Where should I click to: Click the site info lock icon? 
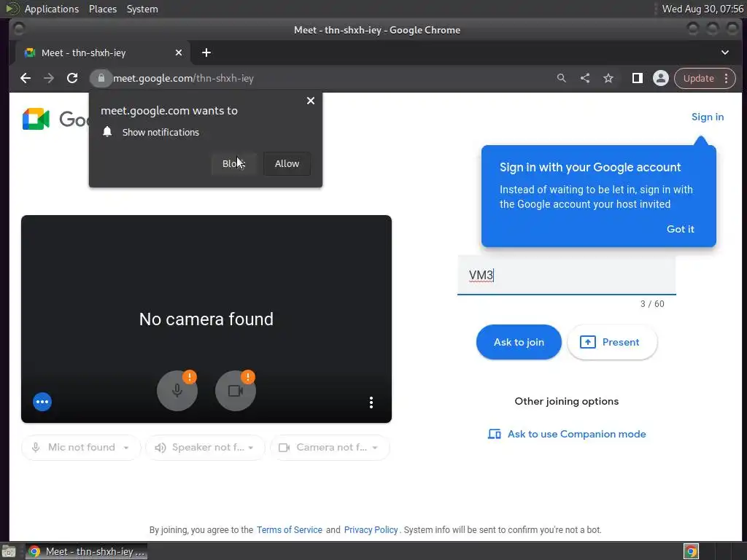click(x=101, y=78)
